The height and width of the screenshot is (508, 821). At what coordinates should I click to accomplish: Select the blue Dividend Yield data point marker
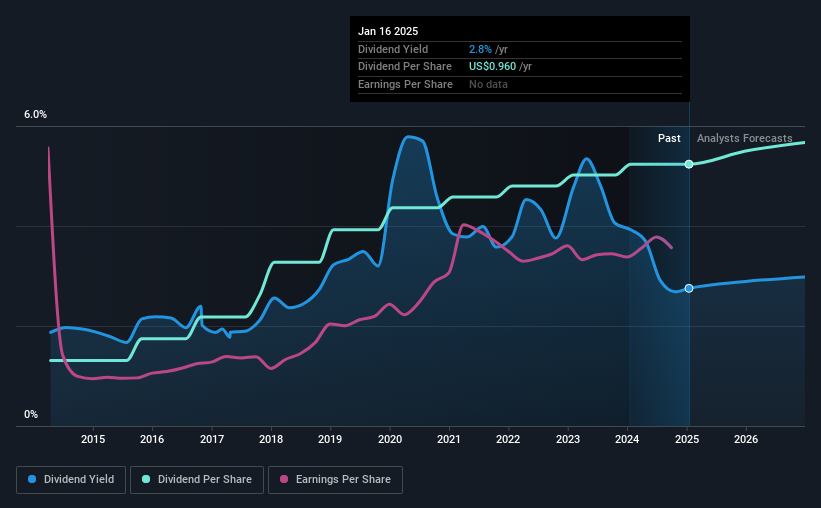689,289
